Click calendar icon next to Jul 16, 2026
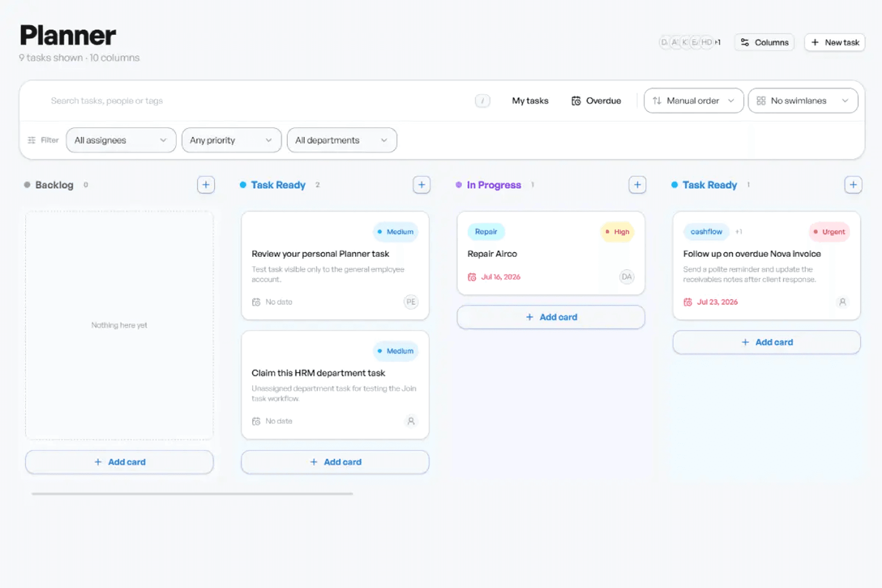The width and height of the screenshot is (882, 588). (x=472, y=277)
